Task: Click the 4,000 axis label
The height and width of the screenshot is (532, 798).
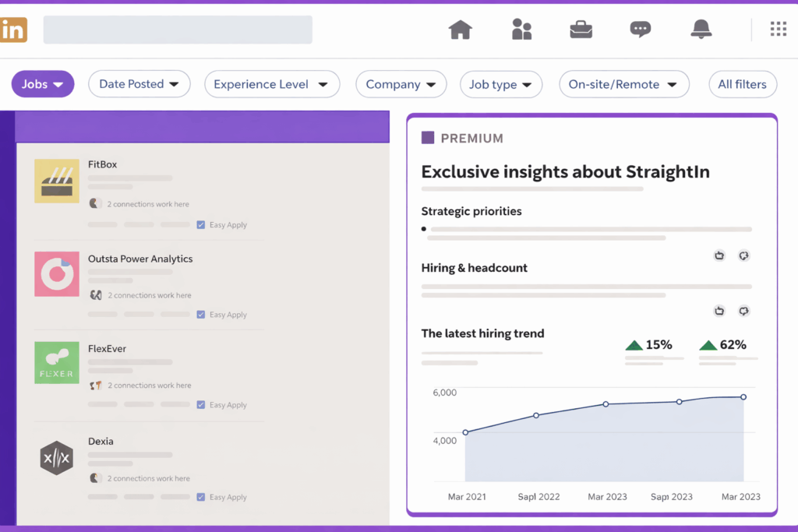Action: [x=445, y=440]
